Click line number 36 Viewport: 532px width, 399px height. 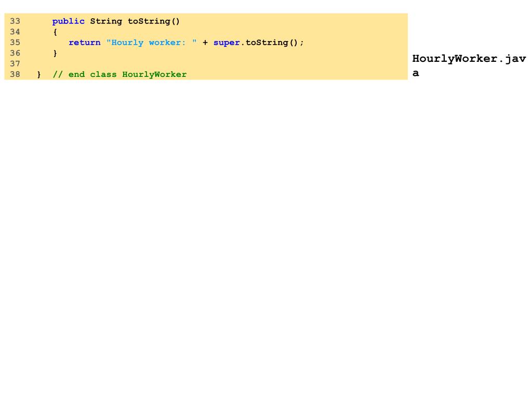[15, 53]
